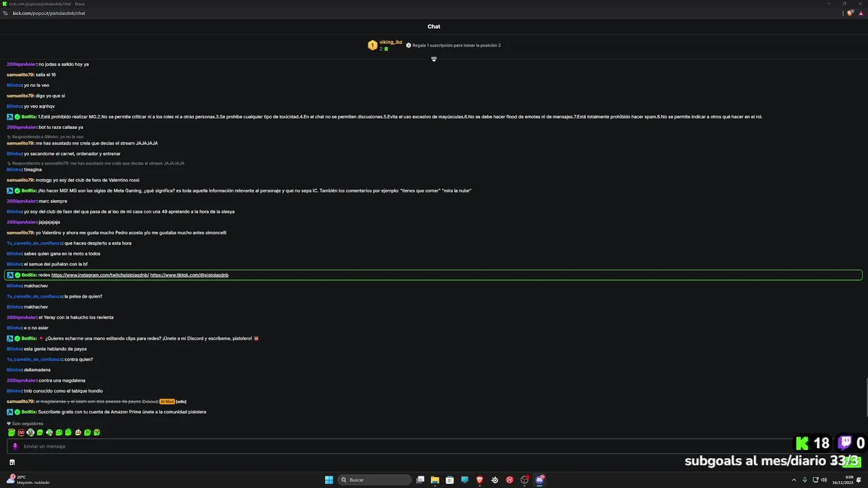Click the reply reference 'Respondiendo a Bliinho'

[x=45, y=137]
